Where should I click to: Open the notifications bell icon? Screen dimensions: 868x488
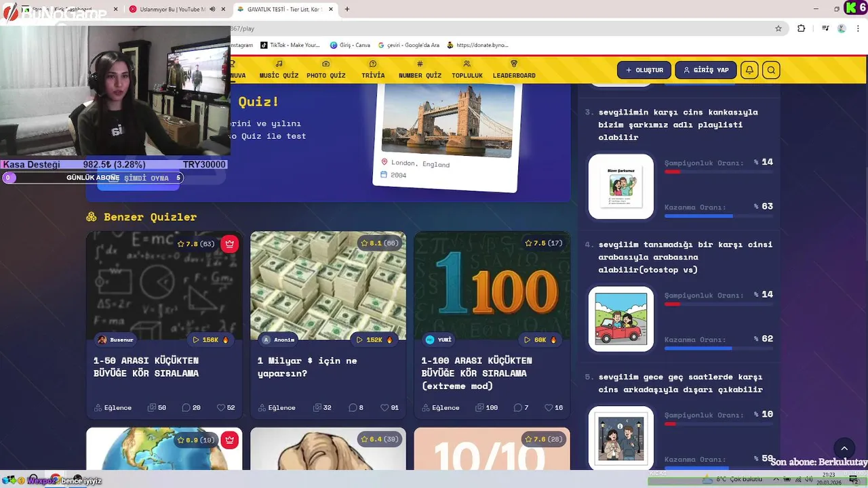tap(749, 70)
